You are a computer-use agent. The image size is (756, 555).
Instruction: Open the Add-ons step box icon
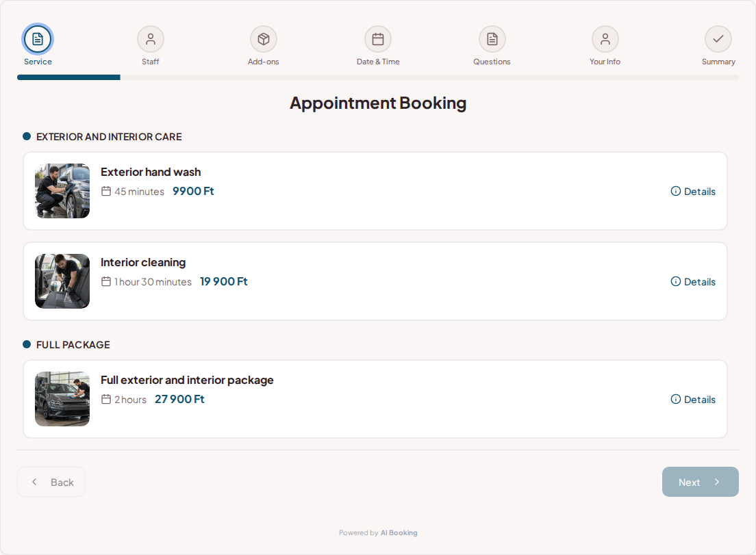coord(263,39)
